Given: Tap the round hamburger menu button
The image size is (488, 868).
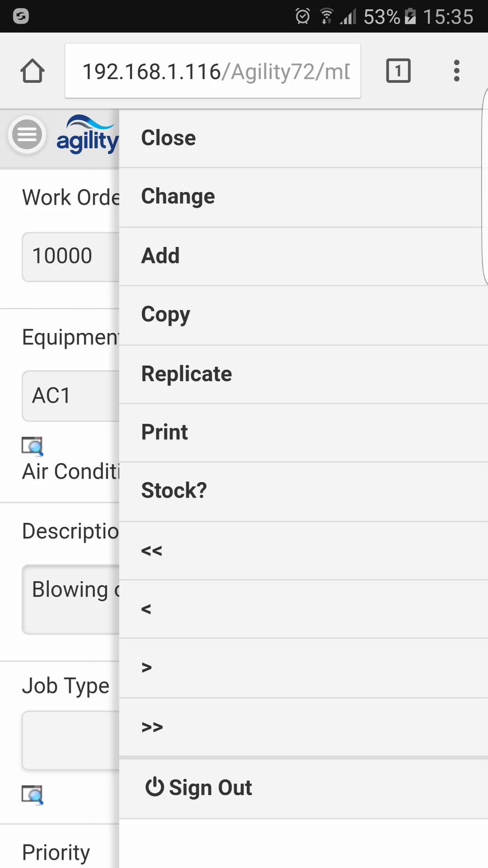Looking at the screenshot, I should click(x=27, y=135).
